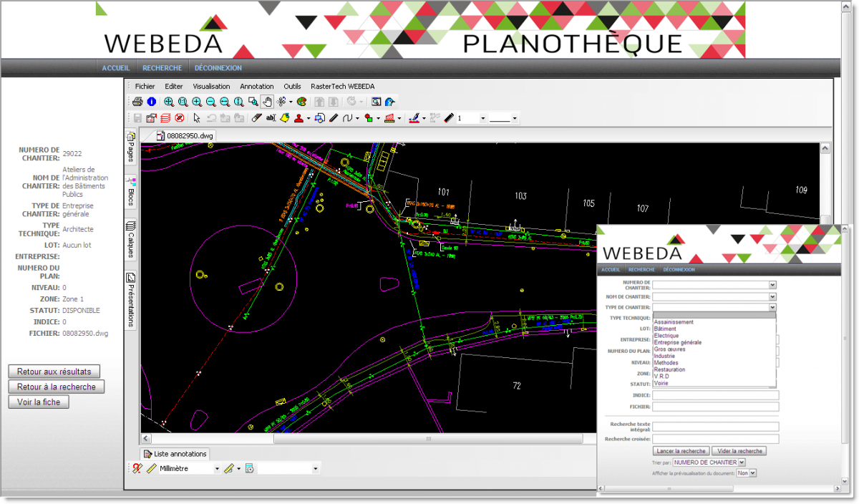Pick the black pen line tool

333,118
